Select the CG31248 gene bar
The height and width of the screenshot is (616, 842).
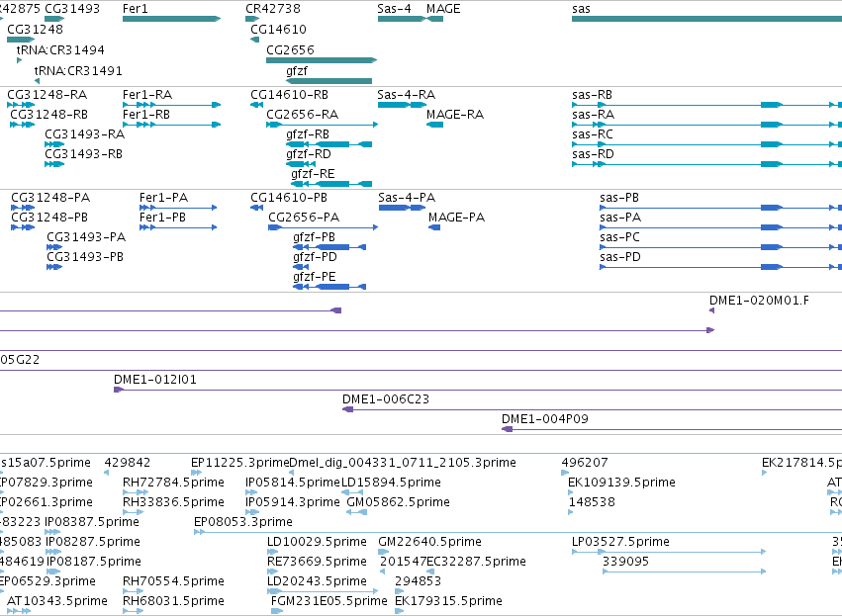click(x=21, y=40)
